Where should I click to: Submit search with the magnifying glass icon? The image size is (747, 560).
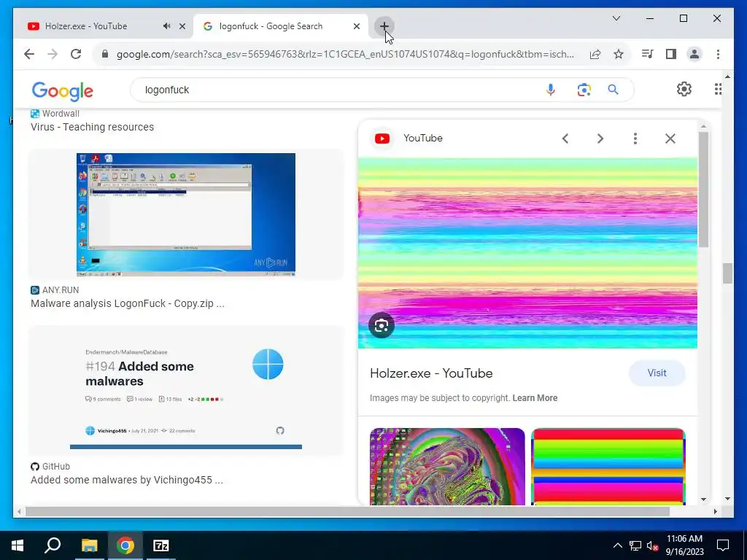tap(613, 90)
